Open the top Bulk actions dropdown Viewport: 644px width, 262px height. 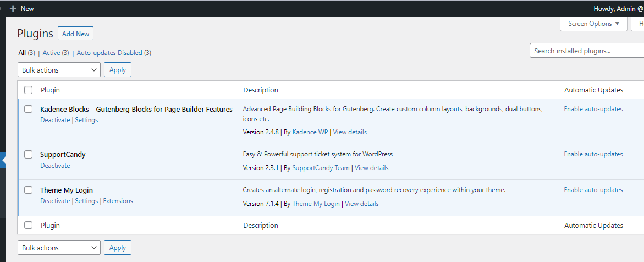pos(59,70)
